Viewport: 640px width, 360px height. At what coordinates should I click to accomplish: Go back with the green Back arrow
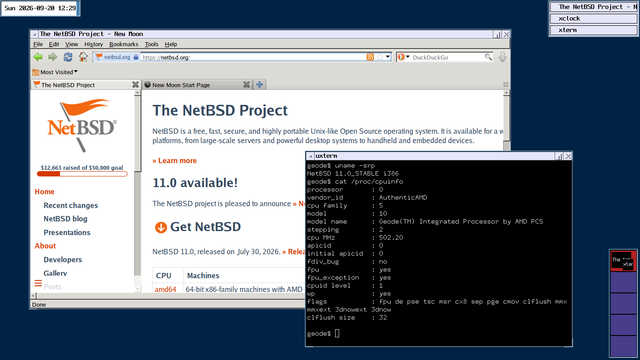point(38,57)
